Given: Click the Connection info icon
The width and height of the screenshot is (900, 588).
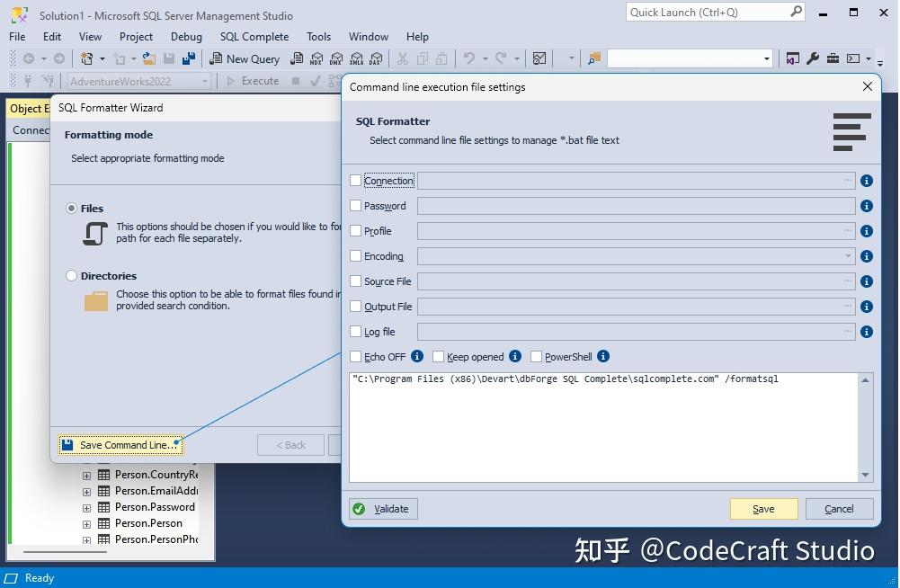Looking at the screenshot, I should tap(867, 181).
